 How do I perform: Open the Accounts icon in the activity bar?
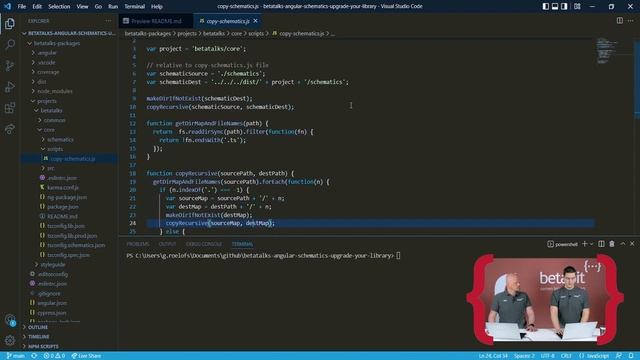coord(10,320)
